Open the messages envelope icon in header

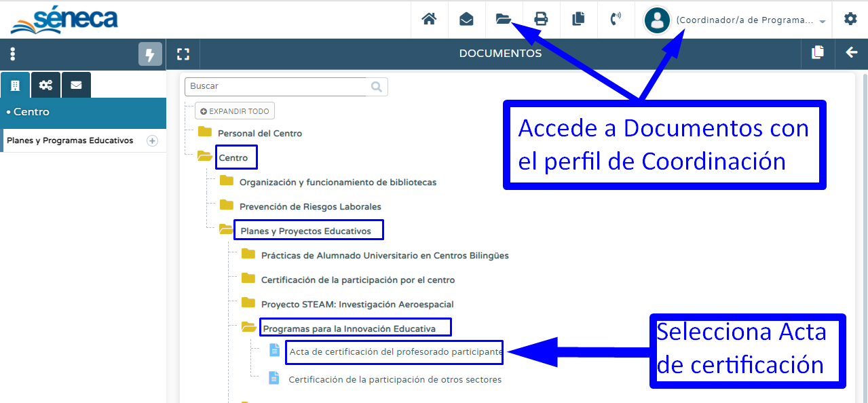(x=466, y=19)
